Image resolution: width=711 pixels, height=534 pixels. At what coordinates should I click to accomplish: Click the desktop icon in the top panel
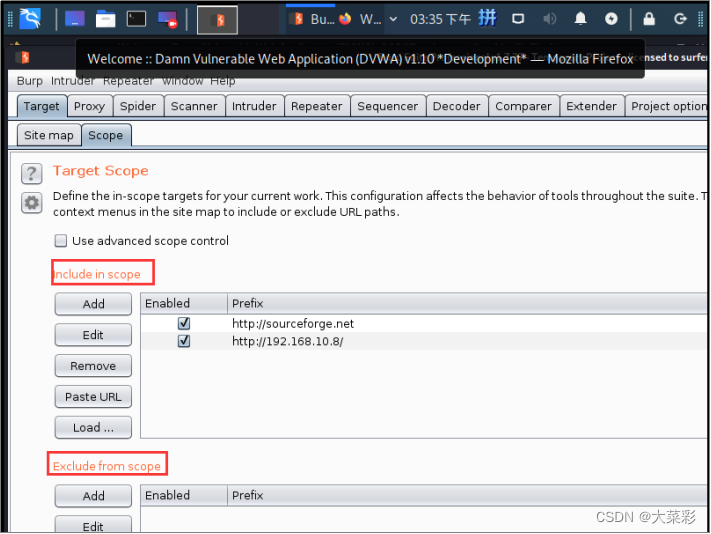click(x=75, y=19)
